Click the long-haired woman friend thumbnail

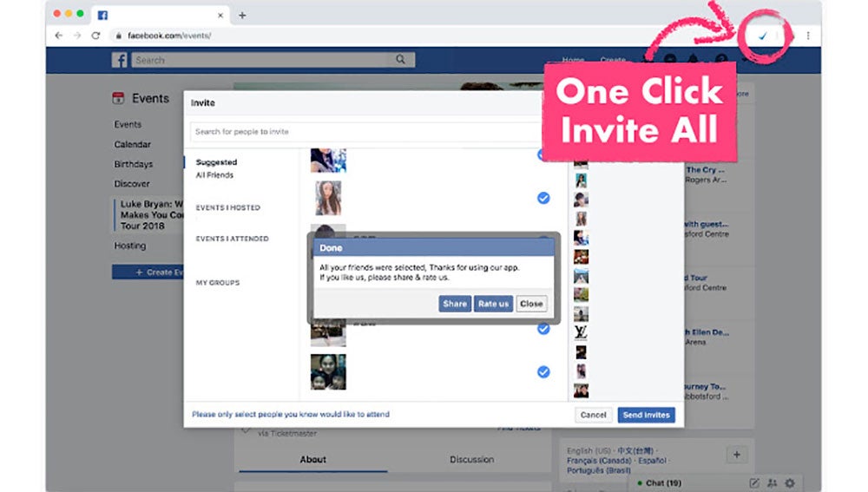coord(328,198)
